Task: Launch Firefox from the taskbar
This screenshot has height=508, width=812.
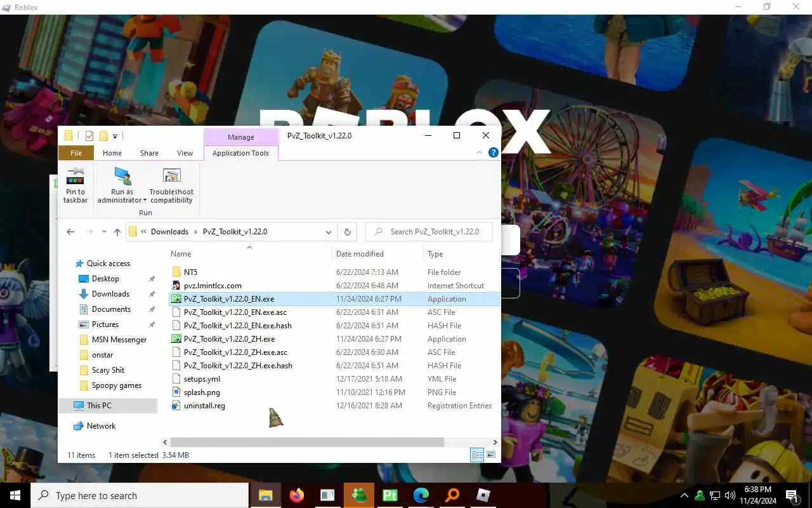Action: point(296,495)
